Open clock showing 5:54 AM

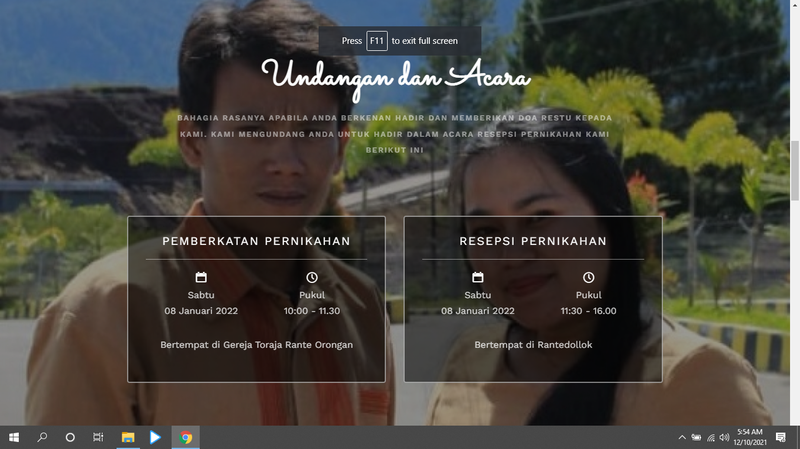750,437
